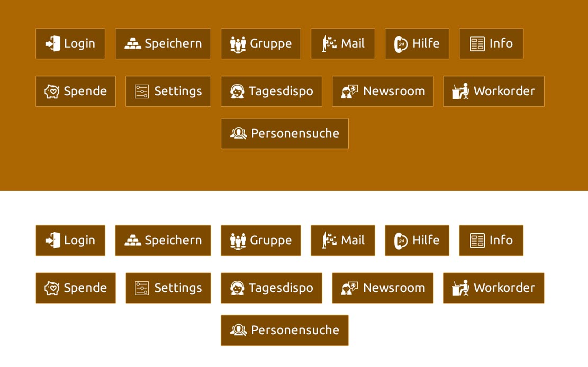Image resolution: width=588 pixels, height=367 pixels.
Task: Click Login button in the white section
Action: coord(70,240)
